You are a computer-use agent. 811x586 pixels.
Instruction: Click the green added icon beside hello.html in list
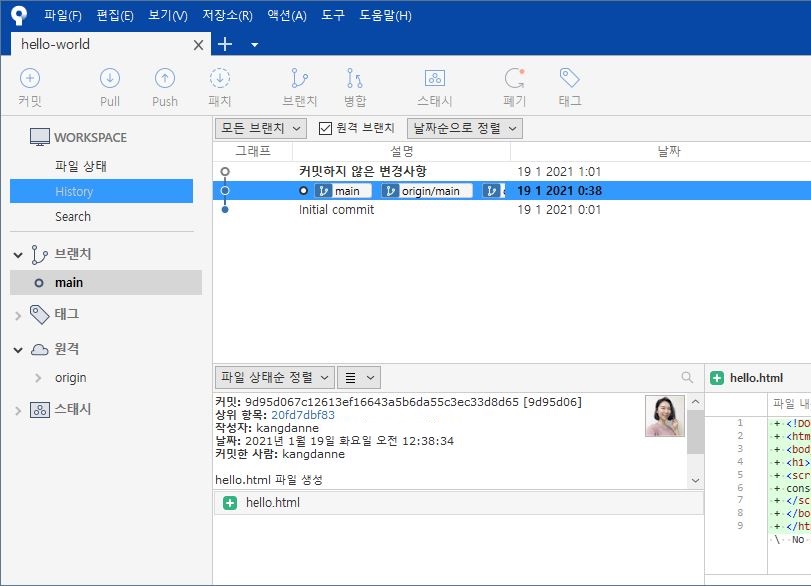(x=230, y=503)
